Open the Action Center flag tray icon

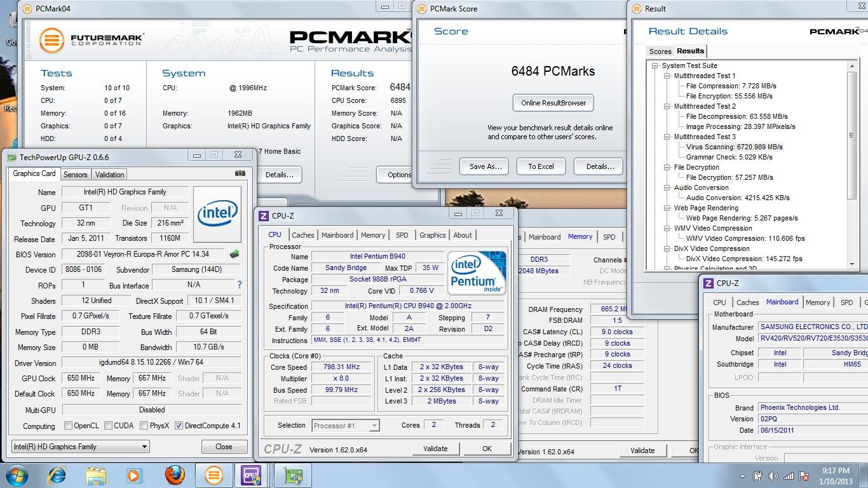pos(804,475)
